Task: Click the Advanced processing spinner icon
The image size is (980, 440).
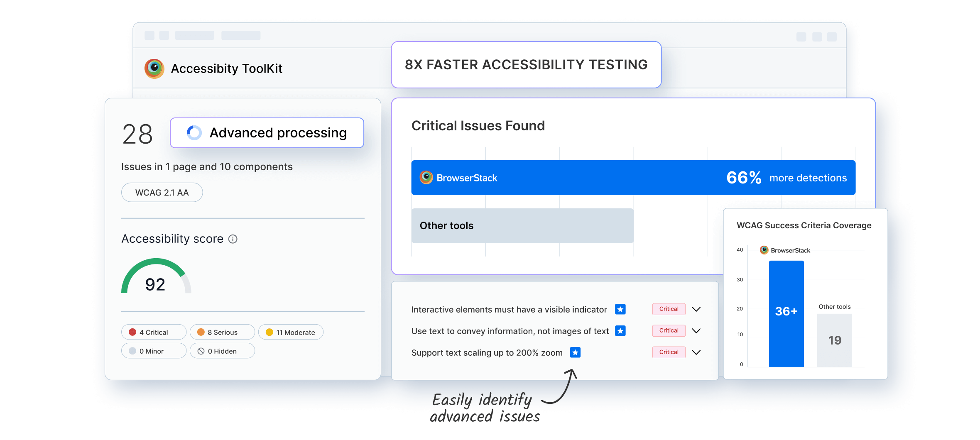Action: [x=194, y=133]
